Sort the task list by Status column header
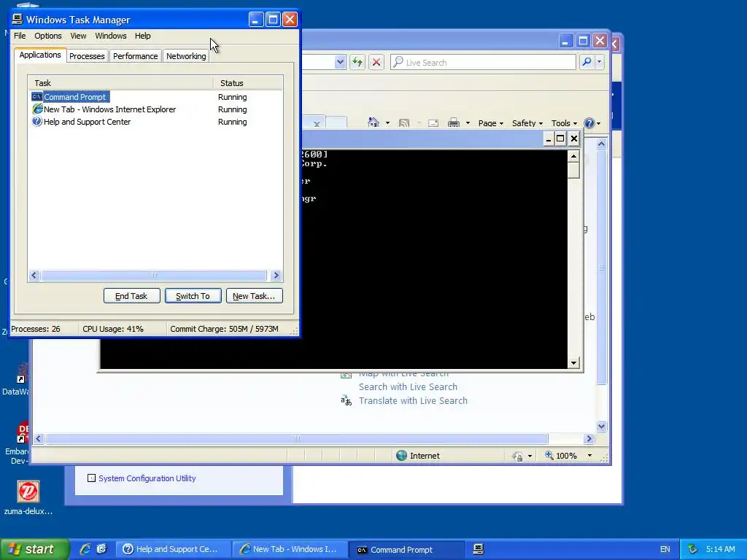Image resolution: width=747 pixels, height=560 pixels. (x=248, y=83)
